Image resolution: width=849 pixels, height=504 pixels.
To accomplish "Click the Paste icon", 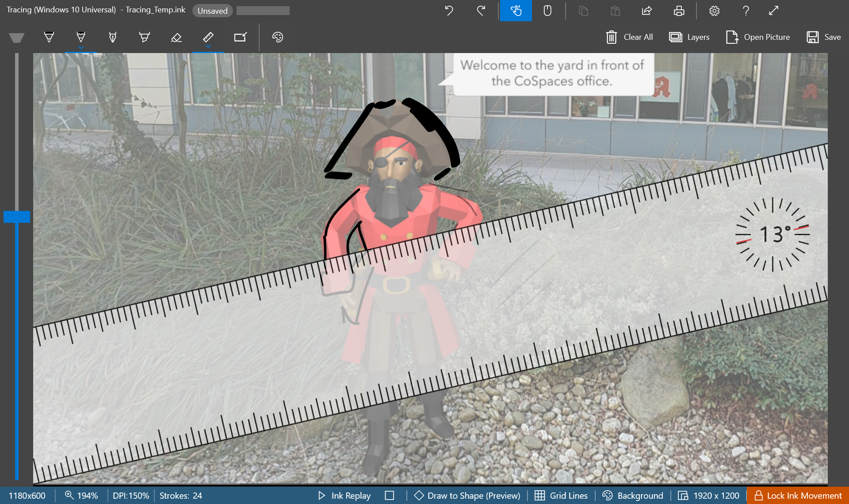I will pos(615,11).
